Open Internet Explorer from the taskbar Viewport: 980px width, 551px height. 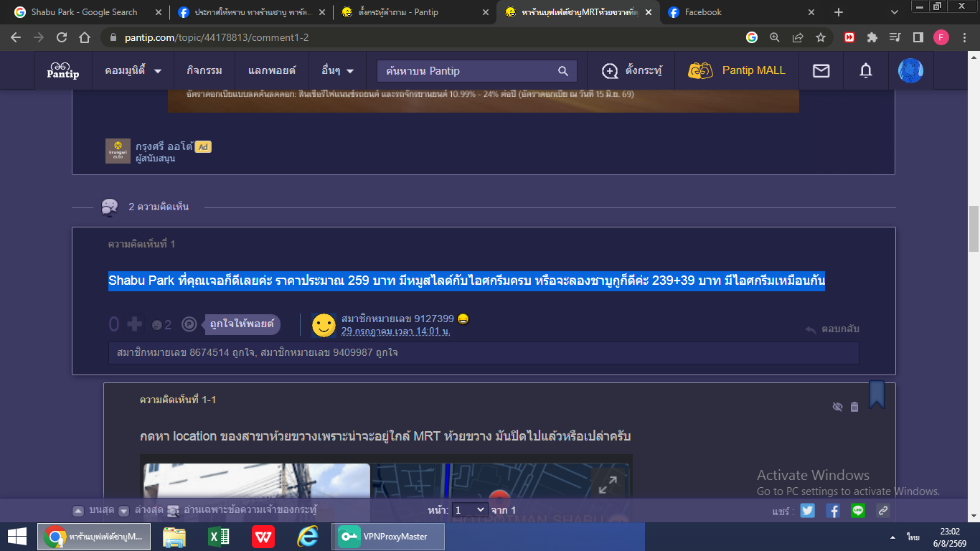(x=307, y=537)
